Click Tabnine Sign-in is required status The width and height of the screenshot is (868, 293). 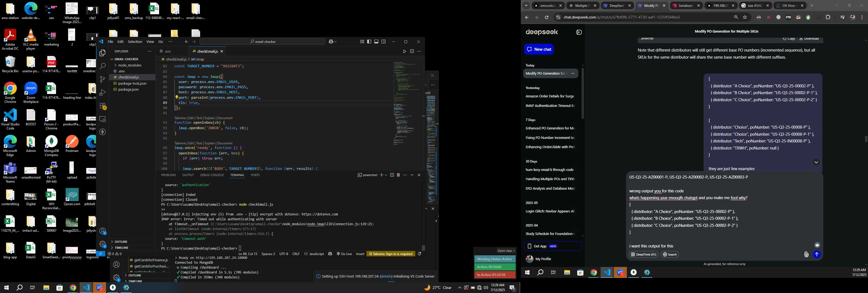tap(391, 254)
